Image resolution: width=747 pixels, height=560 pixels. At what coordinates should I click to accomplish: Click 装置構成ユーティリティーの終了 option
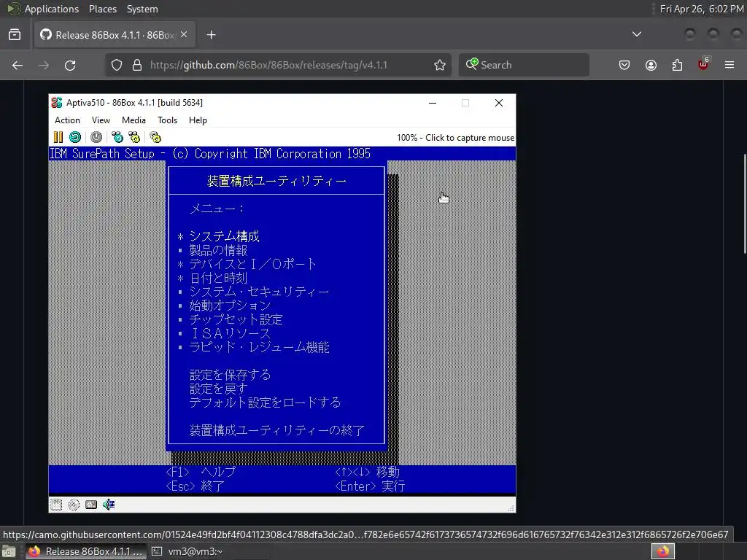[276, 430]
